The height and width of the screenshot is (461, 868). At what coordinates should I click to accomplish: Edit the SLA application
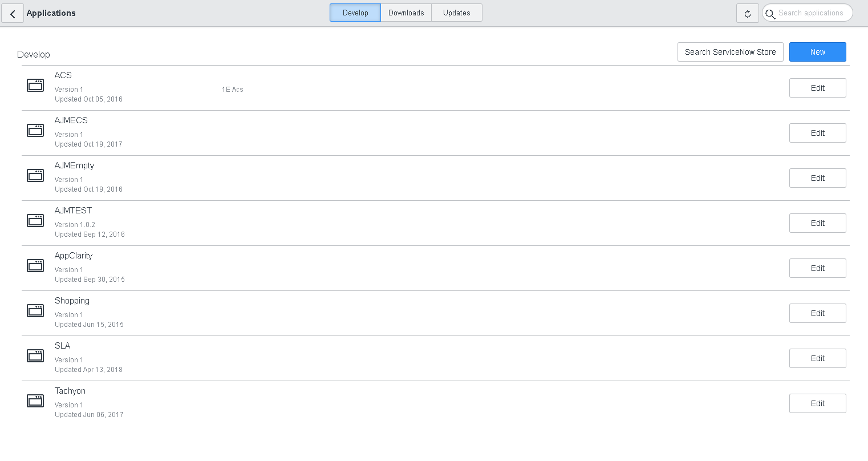tap(817, 358)
